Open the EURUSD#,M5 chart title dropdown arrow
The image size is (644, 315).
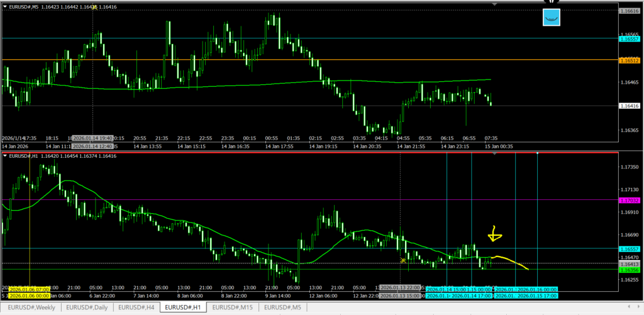tap(6, 6)
